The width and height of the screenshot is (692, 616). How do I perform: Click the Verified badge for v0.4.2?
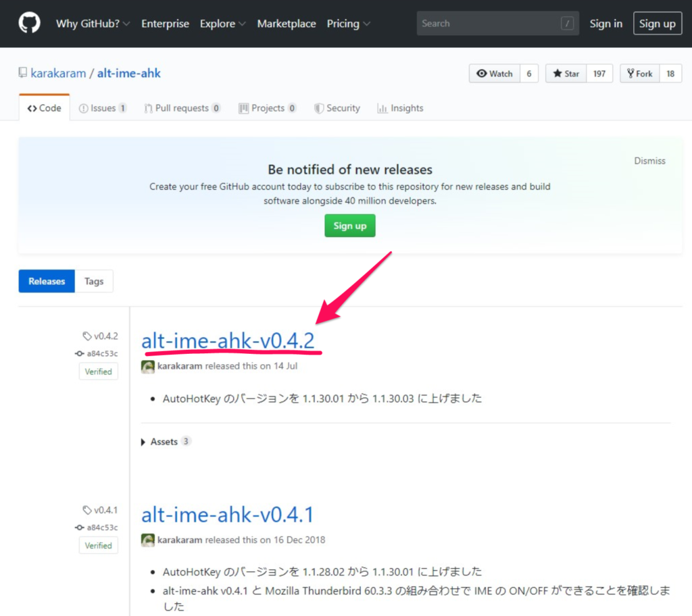point(98,371)
